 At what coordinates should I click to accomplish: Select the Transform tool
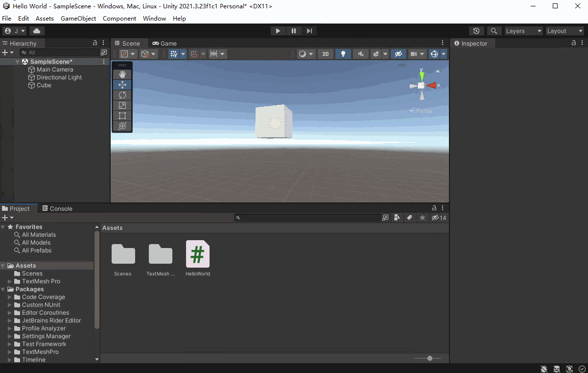coord(122,126)
